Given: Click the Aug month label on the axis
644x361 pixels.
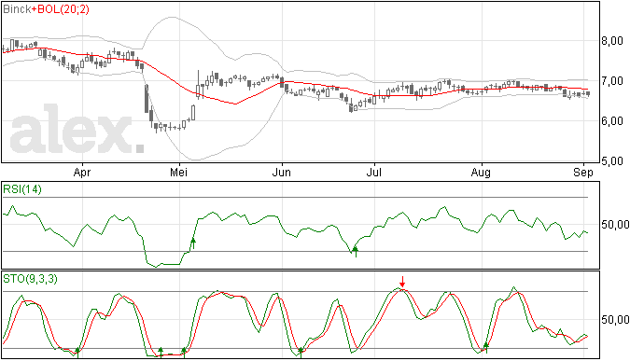Looking at the screenshot, I should click(481, 173).
